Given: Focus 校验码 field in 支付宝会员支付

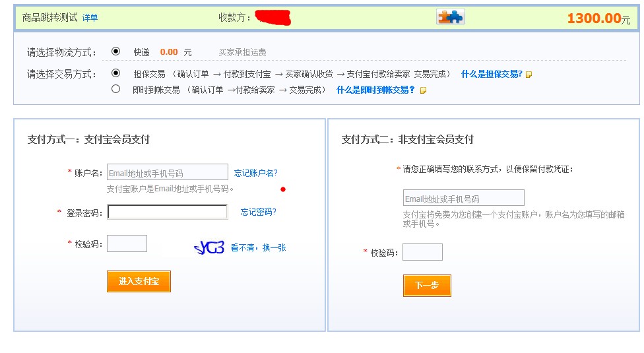Looking at the screenshot, I should (x=127, y=243).
